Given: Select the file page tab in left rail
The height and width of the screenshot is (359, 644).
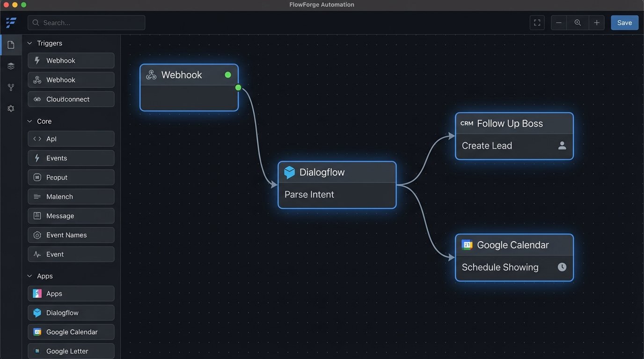Looking at the screenshot, I should [11, 45].
